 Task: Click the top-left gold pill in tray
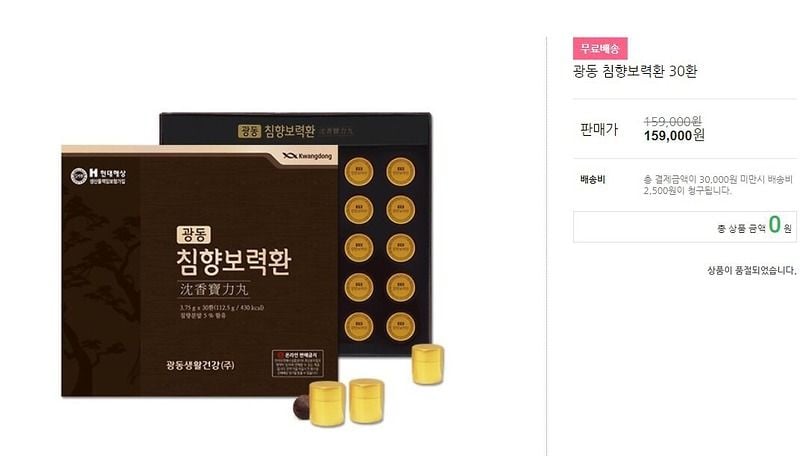[359, 171]
